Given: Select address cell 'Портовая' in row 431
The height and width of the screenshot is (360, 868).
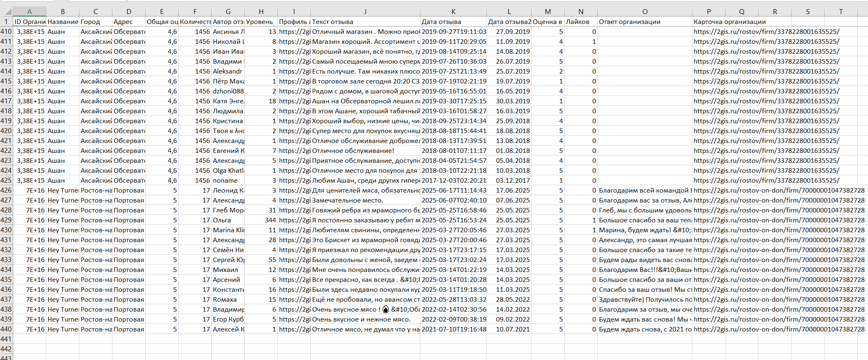Looking at the screenshot, I should [x=129, y=240].
